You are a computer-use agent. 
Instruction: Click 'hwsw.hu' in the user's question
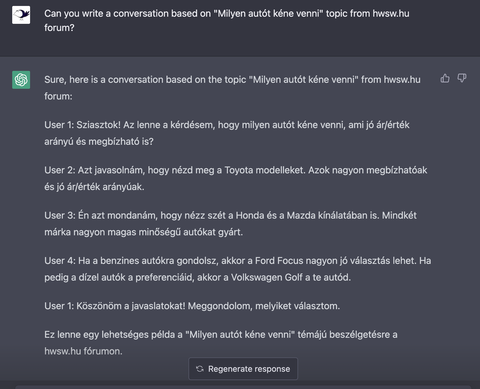[x=391, y=14]
